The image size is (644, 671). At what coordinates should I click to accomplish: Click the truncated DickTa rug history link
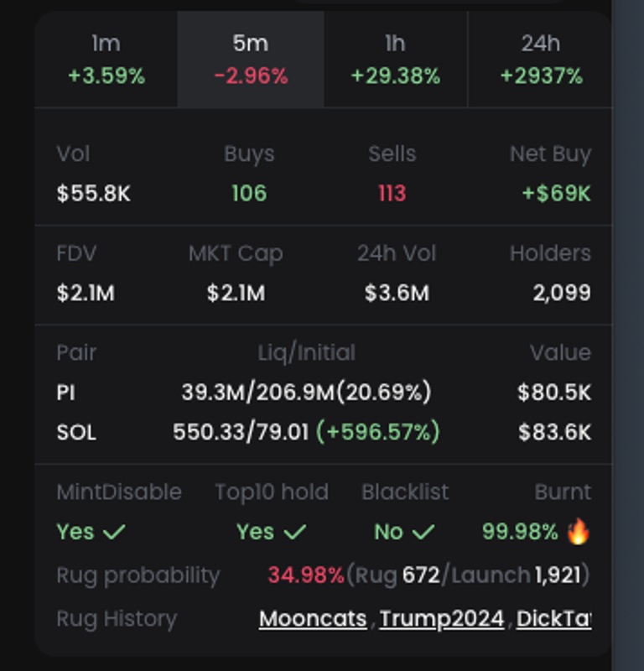tap(553, 619)
